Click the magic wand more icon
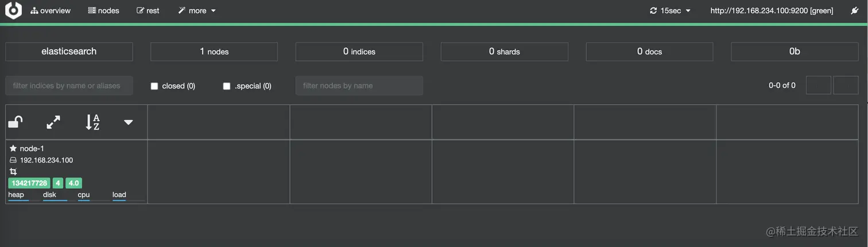 click(182, 10)
